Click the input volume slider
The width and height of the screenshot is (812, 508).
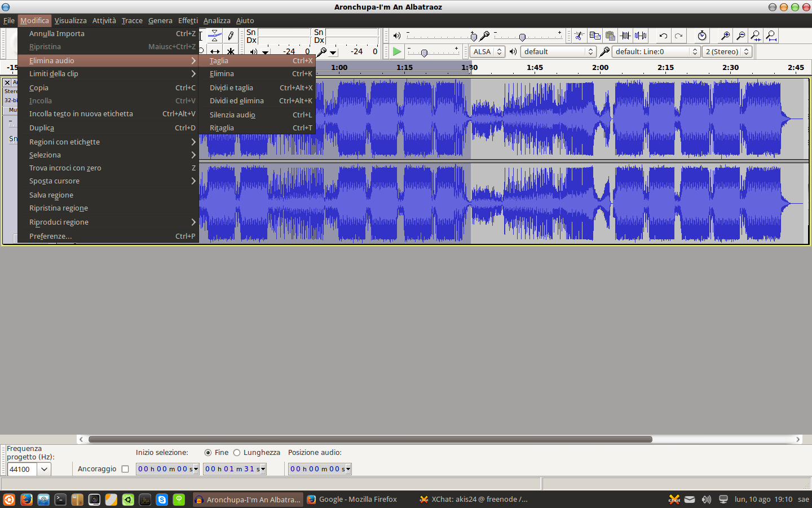click(x=527, y=36)
